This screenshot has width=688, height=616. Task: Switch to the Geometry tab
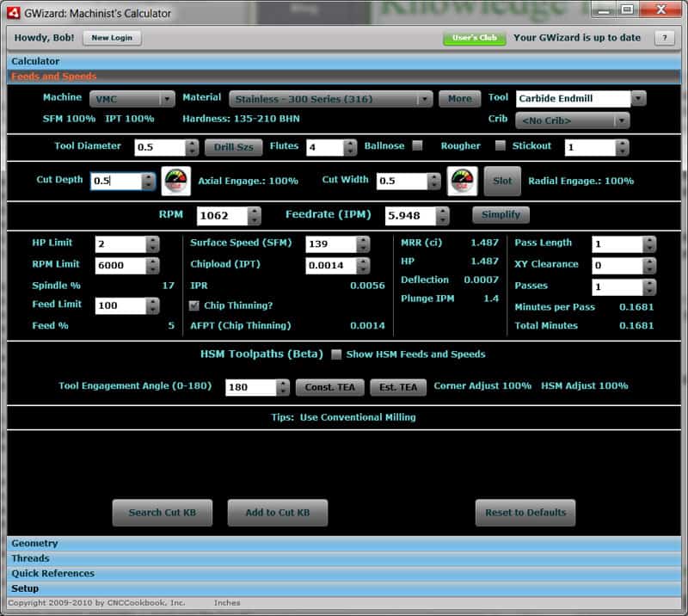tap(36, 543)
